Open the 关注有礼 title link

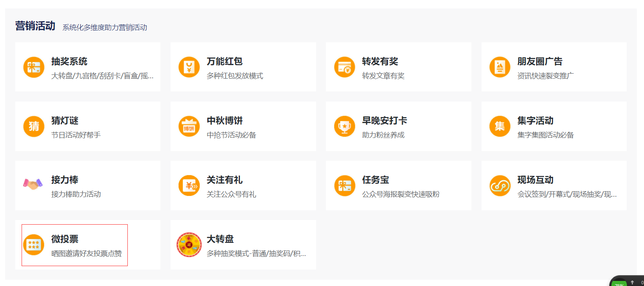225,180
